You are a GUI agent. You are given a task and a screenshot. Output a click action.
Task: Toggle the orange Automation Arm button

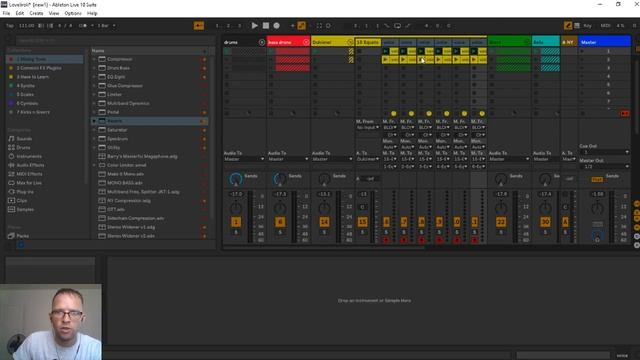click(x=301, y=25)
